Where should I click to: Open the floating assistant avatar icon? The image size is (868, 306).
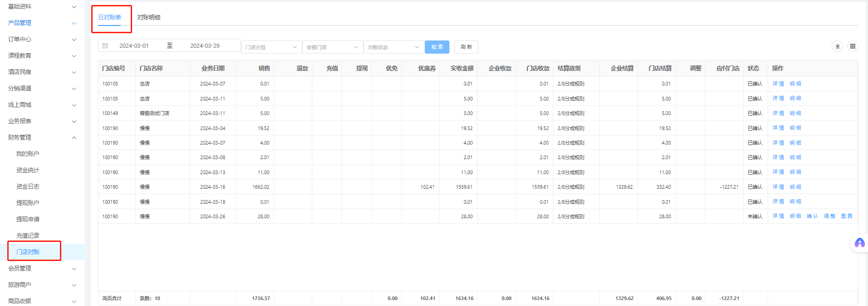click(859, 243)
